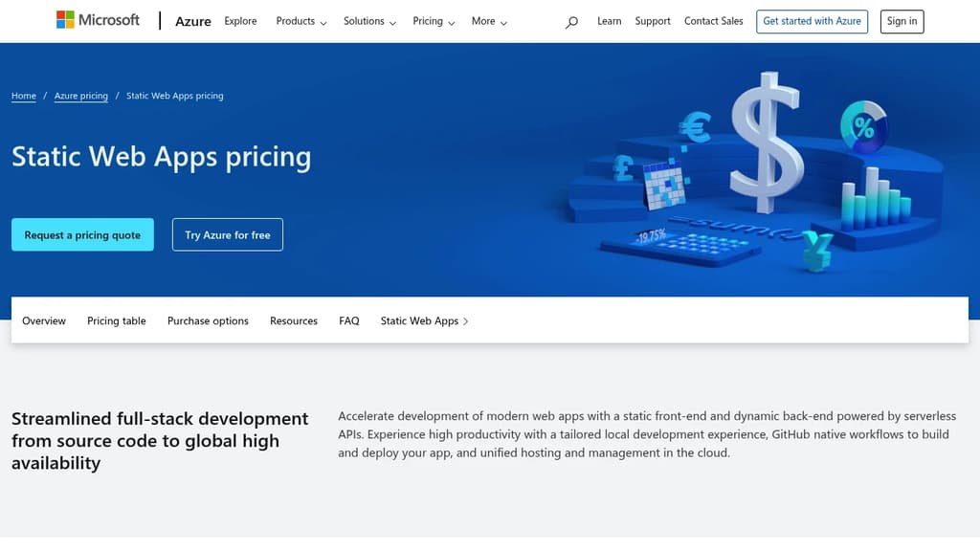Open Static Web Apps product link
980x551 pixels.
424,320
